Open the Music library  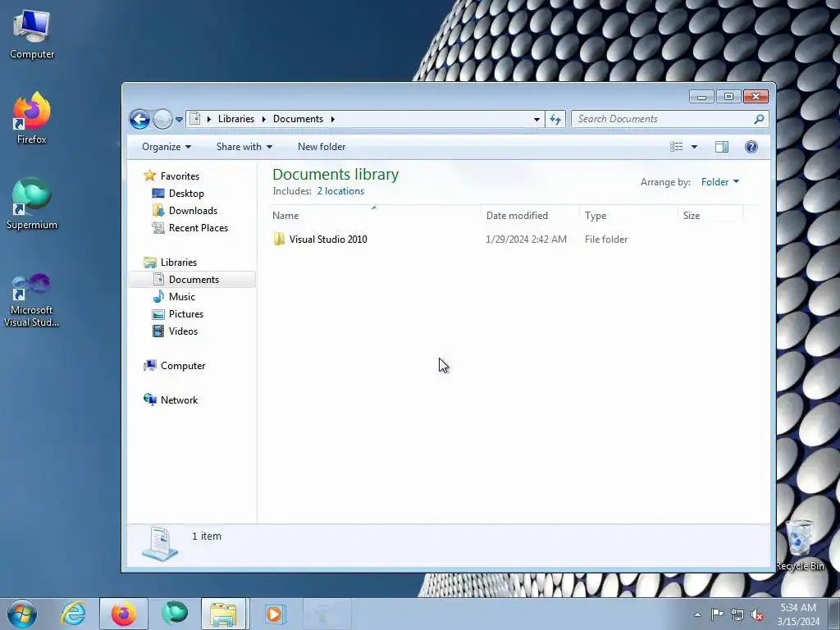pos(181,297)
